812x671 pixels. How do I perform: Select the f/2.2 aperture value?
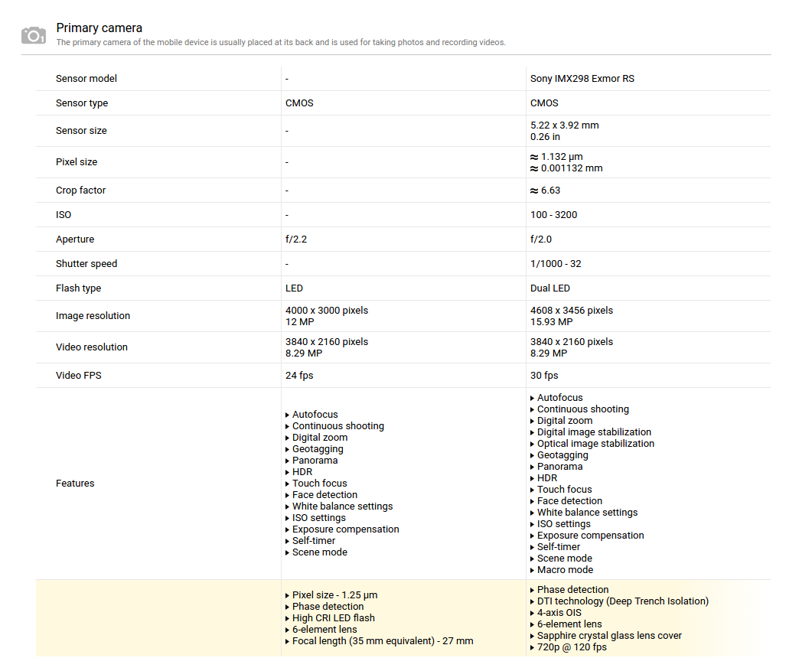(296, 239)
